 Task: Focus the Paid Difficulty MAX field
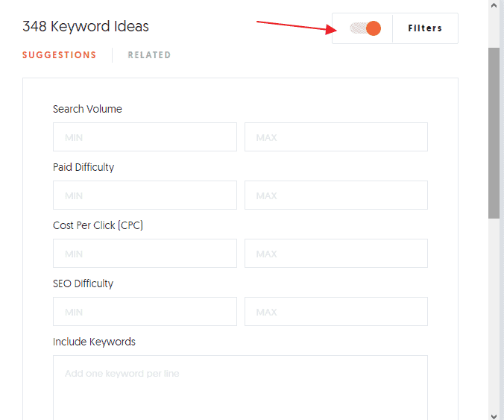pyautogui.click(x=336, y=195)
